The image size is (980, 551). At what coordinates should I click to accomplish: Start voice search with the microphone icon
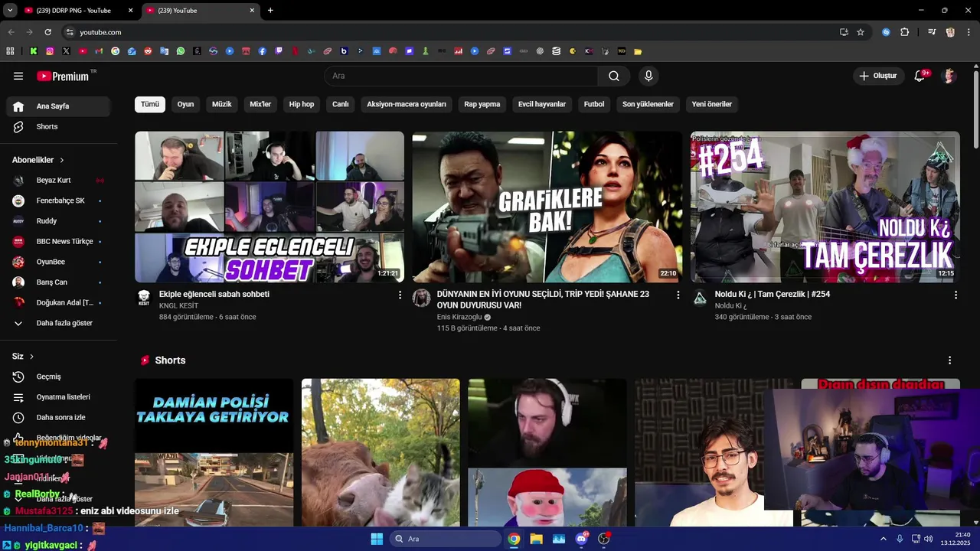coord(648,76)
